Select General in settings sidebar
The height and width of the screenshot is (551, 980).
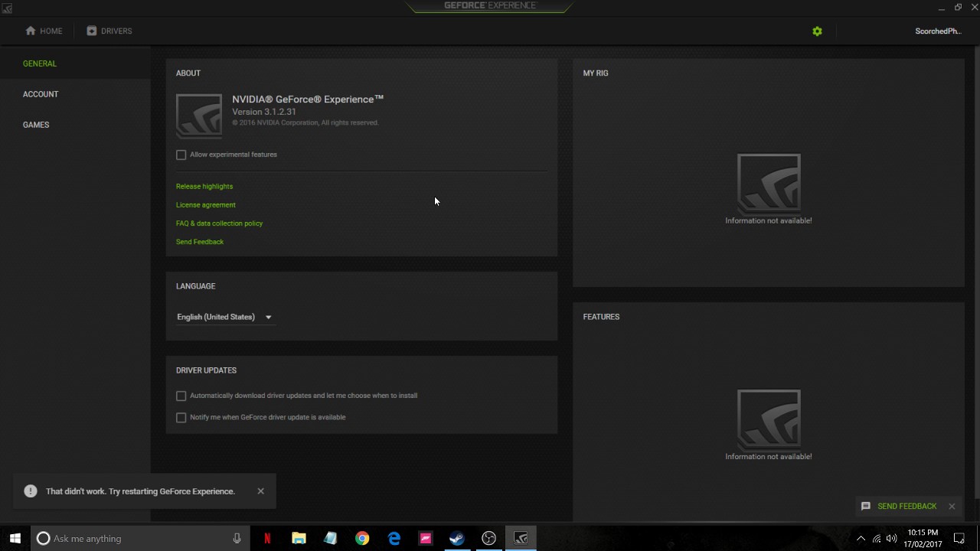(x=40, y=64)
